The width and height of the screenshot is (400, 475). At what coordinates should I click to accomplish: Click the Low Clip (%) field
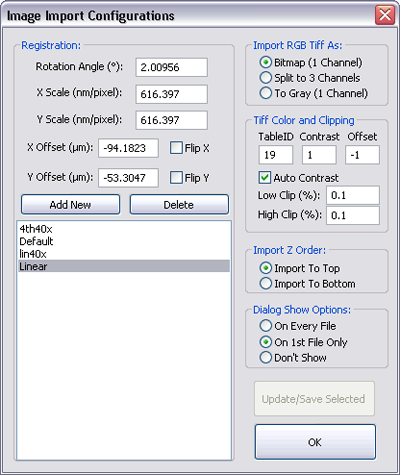[353, 195]
